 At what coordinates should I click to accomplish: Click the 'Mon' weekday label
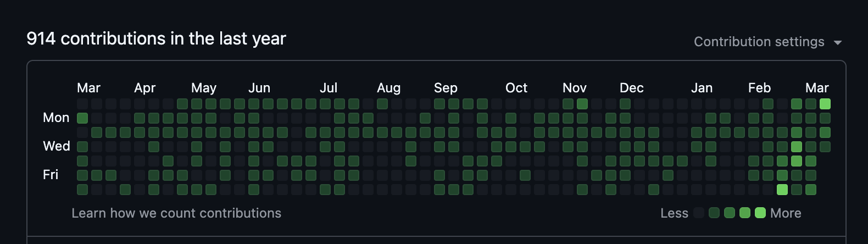(56, 118)
